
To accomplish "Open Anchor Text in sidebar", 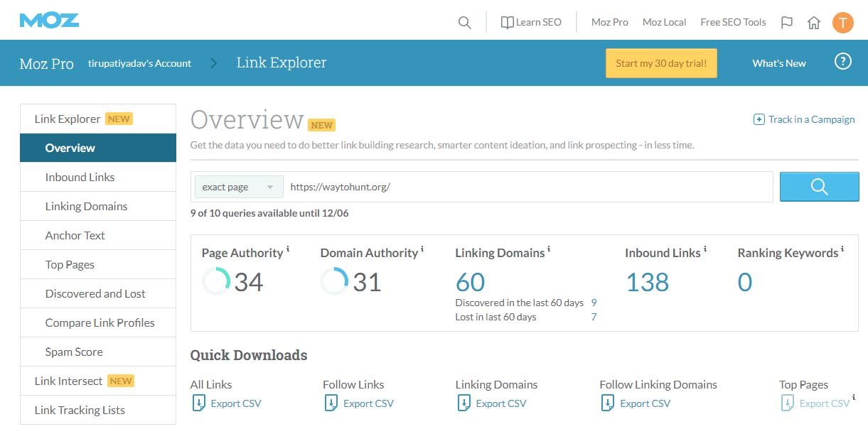I will tap(98, 235).
